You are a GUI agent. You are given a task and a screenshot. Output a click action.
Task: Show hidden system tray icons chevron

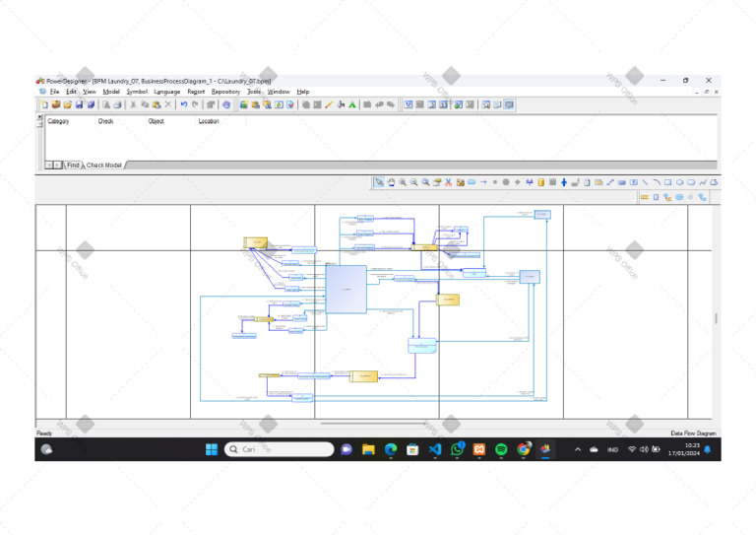click(578, 449)
